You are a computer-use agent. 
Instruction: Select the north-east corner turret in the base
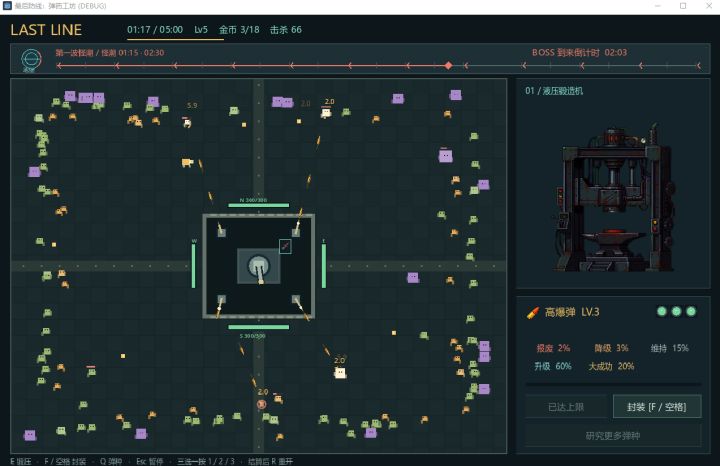click(x=296, y=232)
